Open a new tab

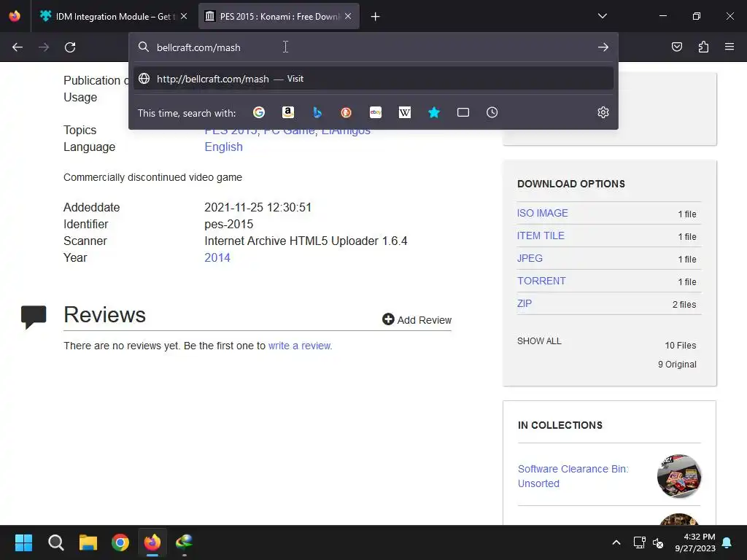[376, 17]
